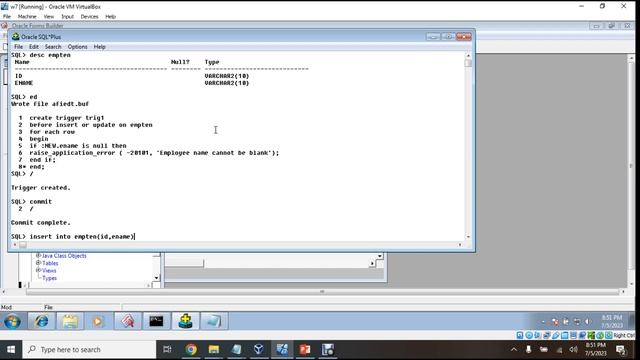
Task: Open Google Chrome from host taskbar
Action: tap(191, 349)
